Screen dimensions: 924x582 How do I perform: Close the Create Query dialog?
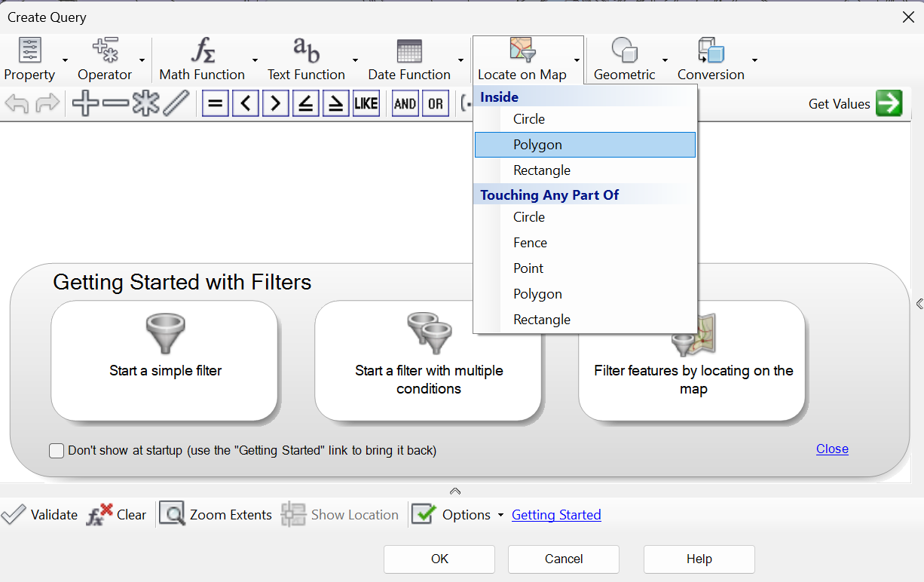(x=908, y=17)
